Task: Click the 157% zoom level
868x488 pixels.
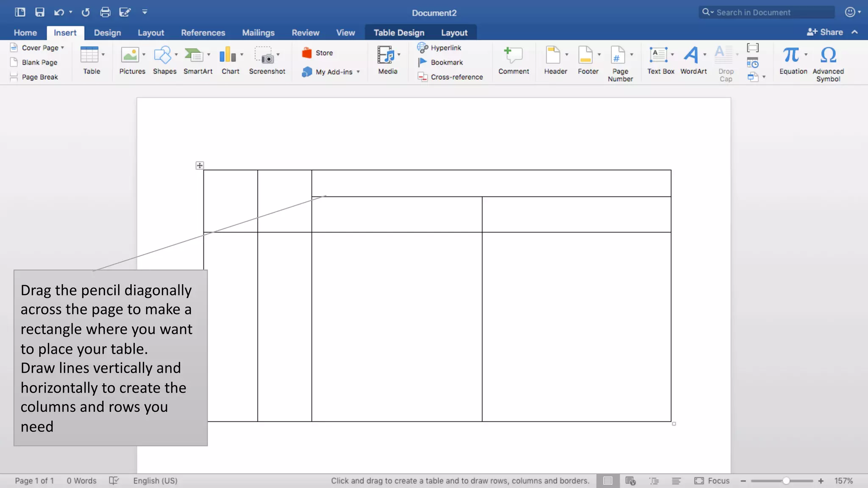Action: 843,481
